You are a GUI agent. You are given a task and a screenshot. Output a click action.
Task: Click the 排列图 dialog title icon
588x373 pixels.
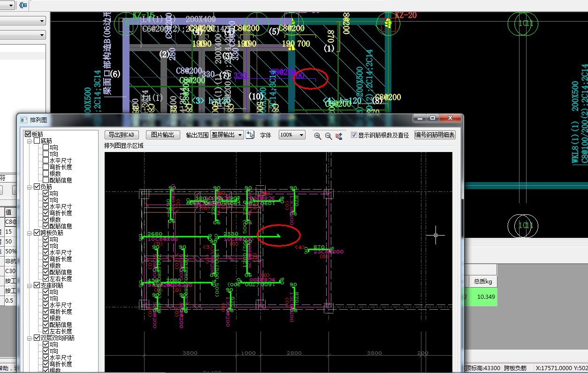[24, 120]
